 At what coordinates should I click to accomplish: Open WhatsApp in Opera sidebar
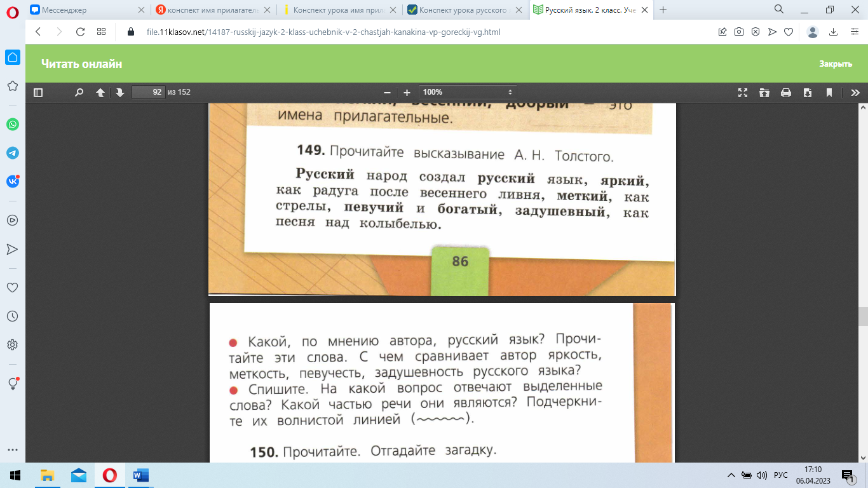tap(12, 125)
